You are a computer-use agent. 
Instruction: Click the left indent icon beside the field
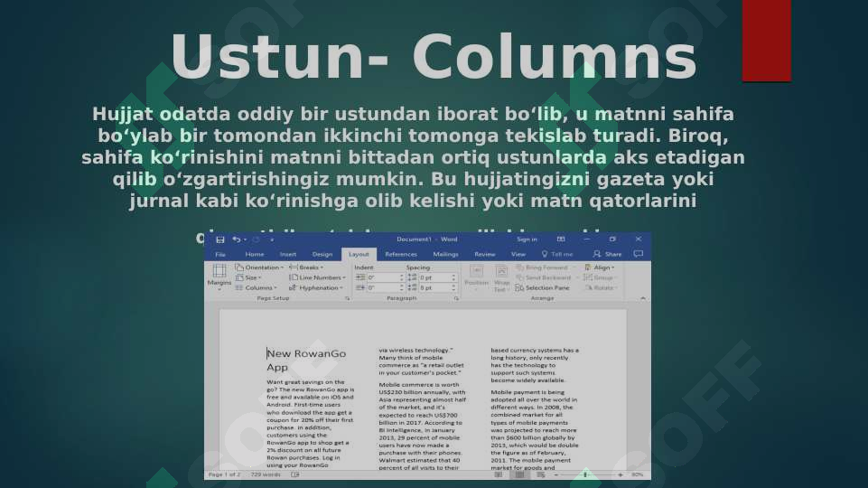[360, 277]
